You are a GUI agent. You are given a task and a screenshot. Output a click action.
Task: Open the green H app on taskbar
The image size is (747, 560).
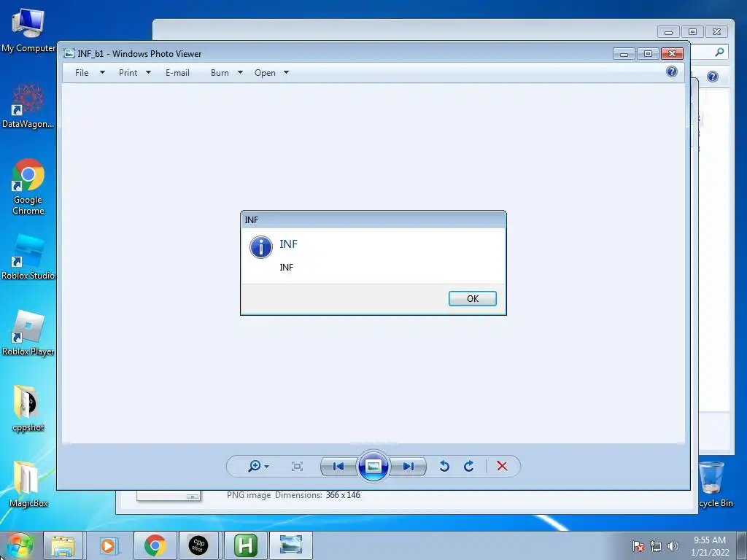click(x=246, y=545)
